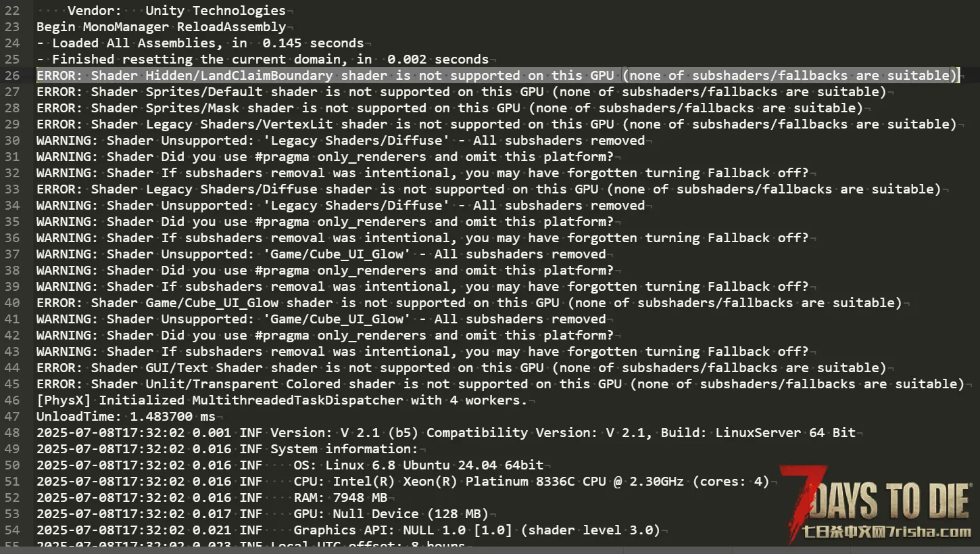The height and width of the screenshot is (554, 980).
Task: Click the 'Begin MonoManager ReloadAssembly' line
Action: 161,26
